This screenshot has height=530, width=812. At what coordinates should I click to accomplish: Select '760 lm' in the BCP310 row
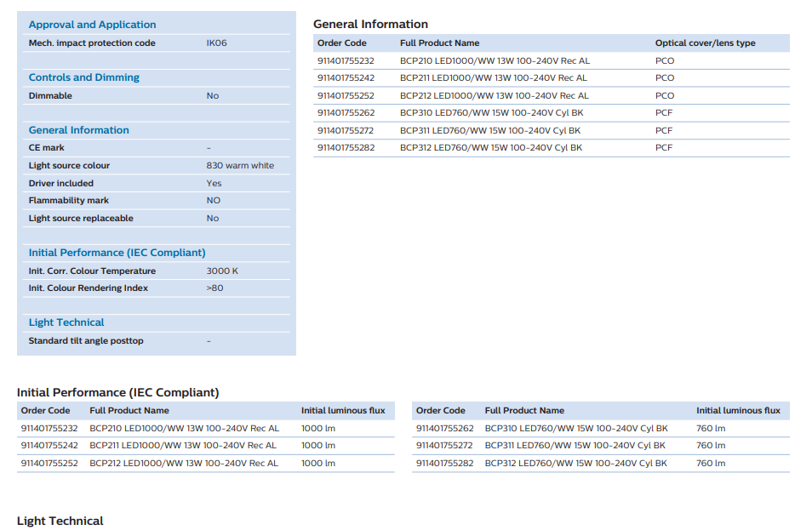[711, 428]
